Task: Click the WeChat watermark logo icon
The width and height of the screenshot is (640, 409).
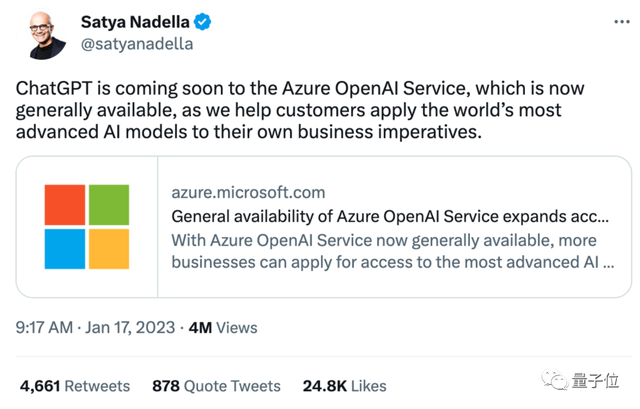Action: [549, 381]
